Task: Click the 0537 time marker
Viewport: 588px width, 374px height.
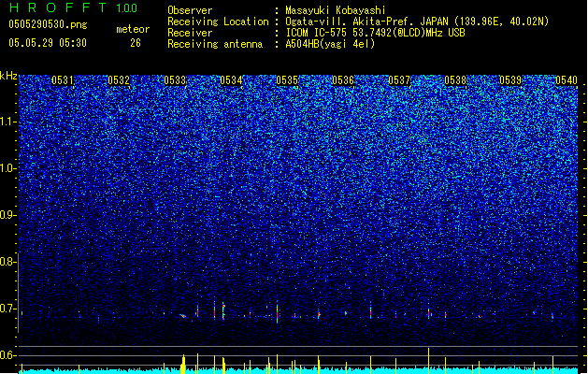Action: click(x=399, y=80)
